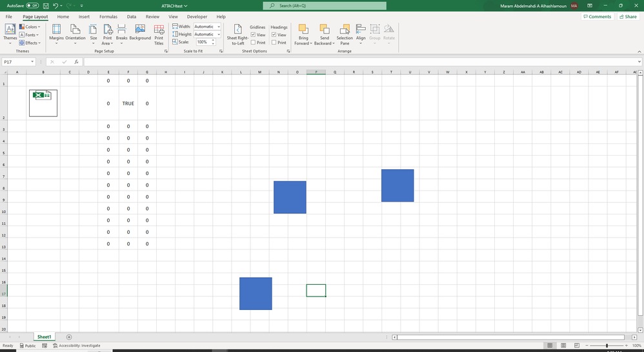Open the Margins options
The width and height of the screenshot is (644, 352).
pos(56,34)
